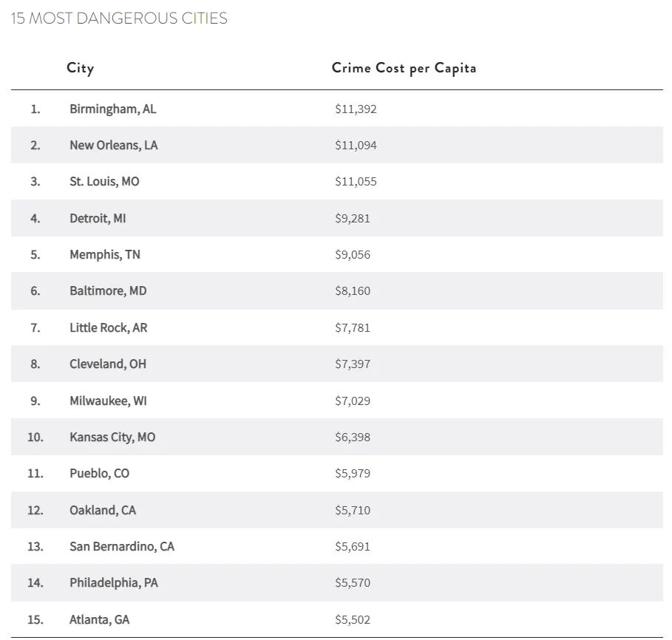The width and height of the screenshot is (672, 640).
Task: Click the "City" column header
Action: click(80, 68)
